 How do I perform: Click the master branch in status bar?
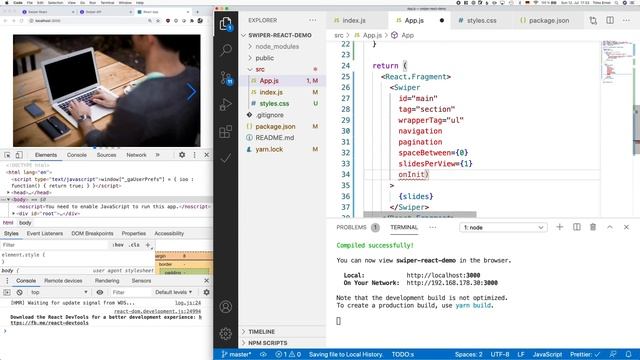click(236, 354)
